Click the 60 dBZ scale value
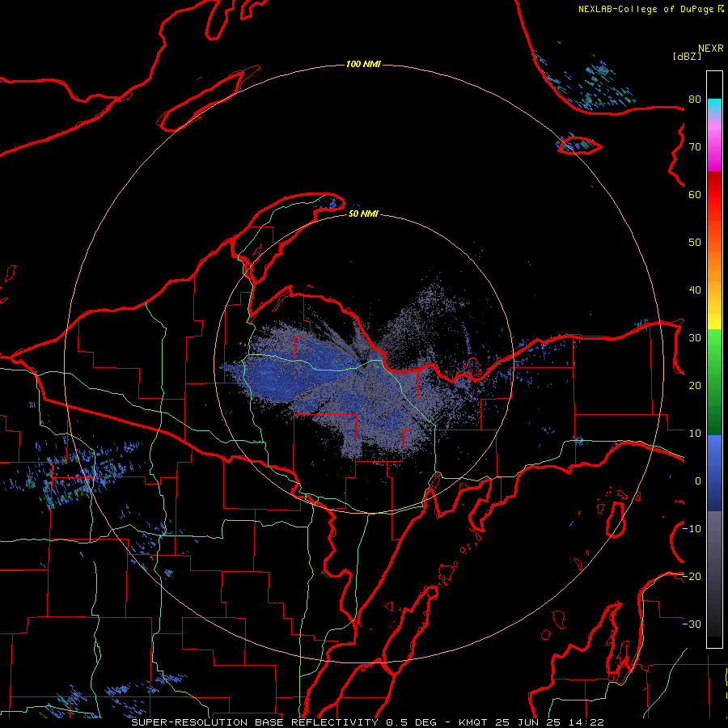 695,195
